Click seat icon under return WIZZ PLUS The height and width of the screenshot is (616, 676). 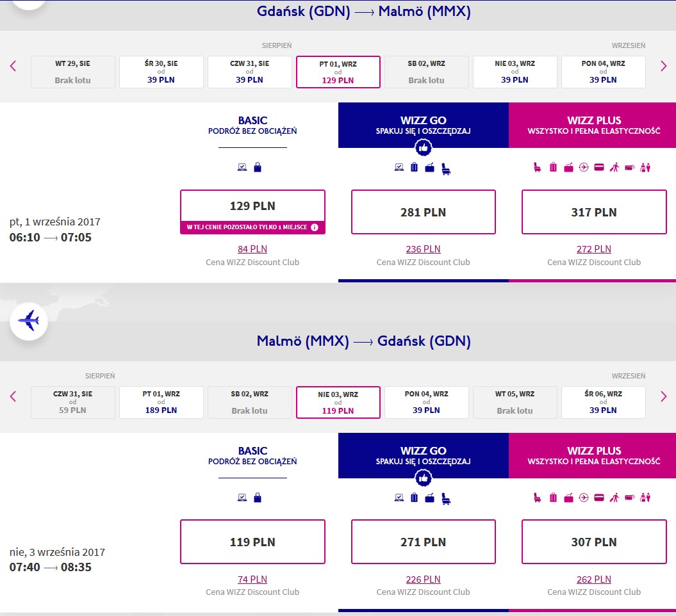[538, 498]
